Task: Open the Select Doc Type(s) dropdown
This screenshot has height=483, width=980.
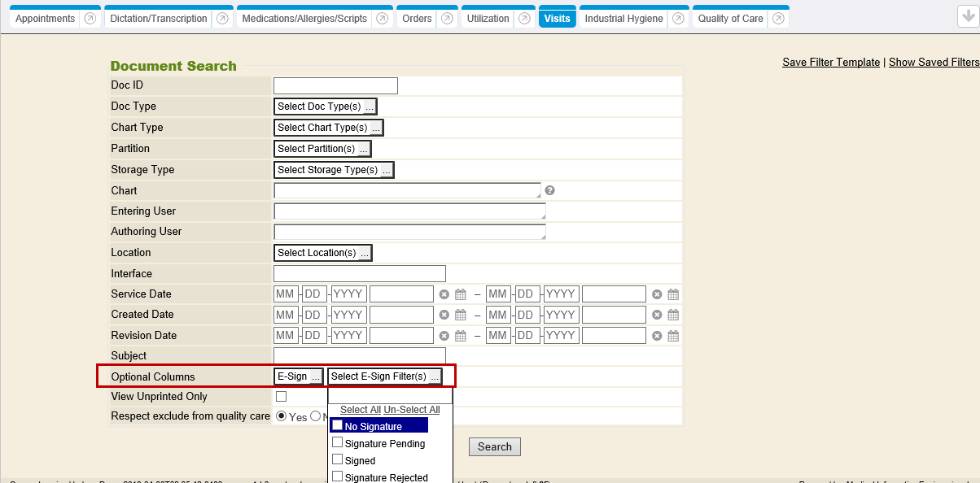Action: (x=326, y=107)
